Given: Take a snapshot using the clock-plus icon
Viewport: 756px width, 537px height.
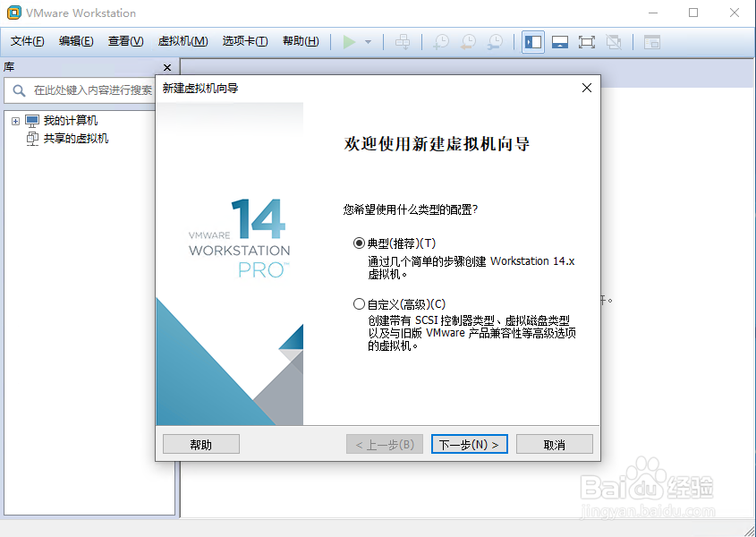Looking at the screenshot, I should coord(440,41).
